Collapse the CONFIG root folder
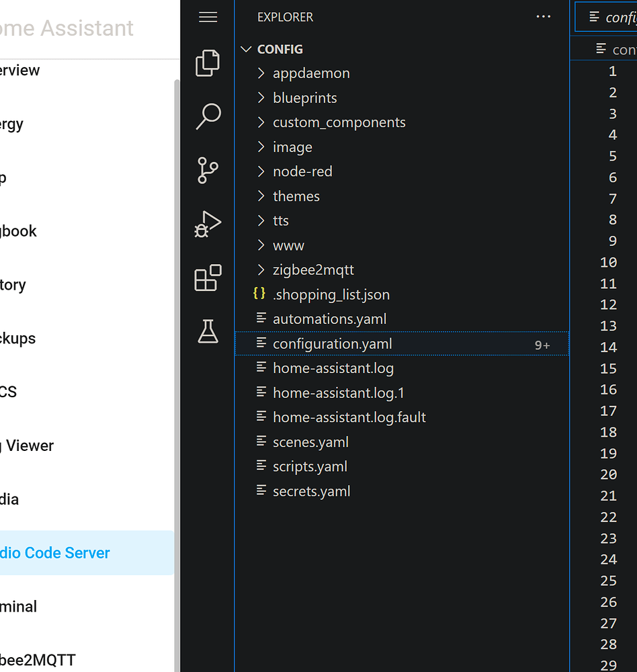The width and height of the screenshot is (637, 672). pyautogui.click(x=280, y=49)
